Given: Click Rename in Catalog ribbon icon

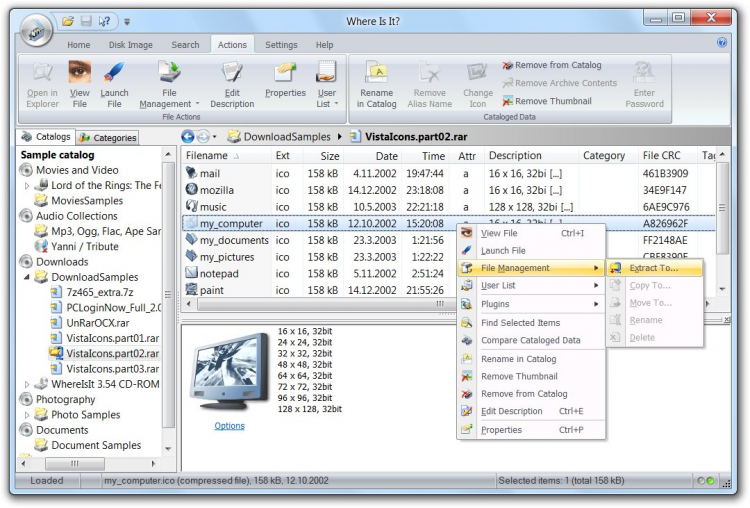Looking at the screenshot, I should point(376,73).
